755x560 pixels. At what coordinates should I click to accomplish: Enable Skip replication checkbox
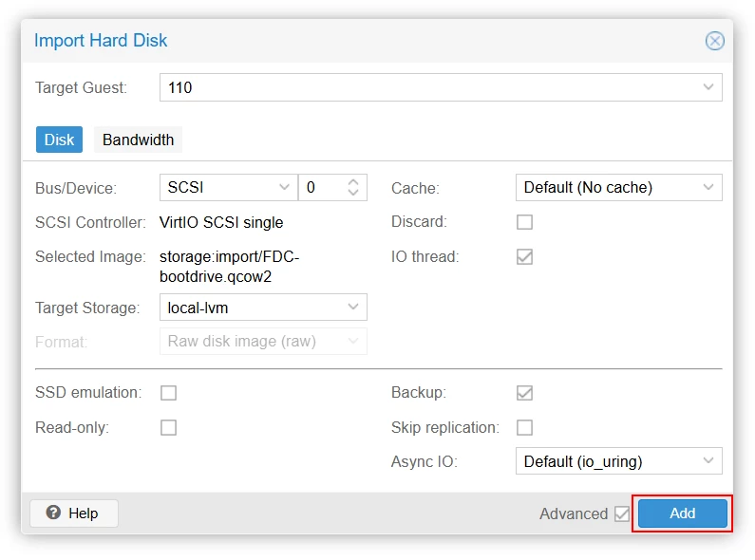pos(524,427)
